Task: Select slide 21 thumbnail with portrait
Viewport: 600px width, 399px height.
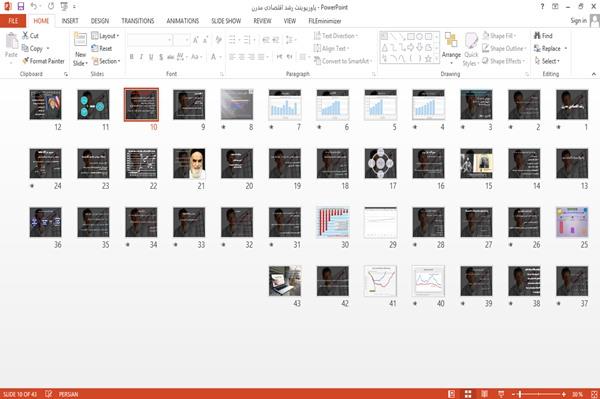Action: point(189,163)
